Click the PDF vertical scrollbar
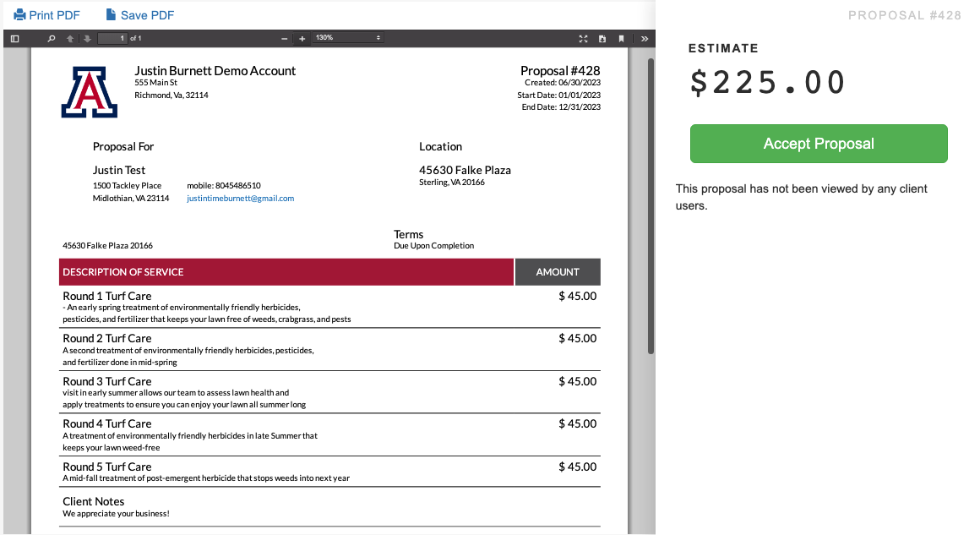This screenshot has height=535, width=980. [650, 203]
